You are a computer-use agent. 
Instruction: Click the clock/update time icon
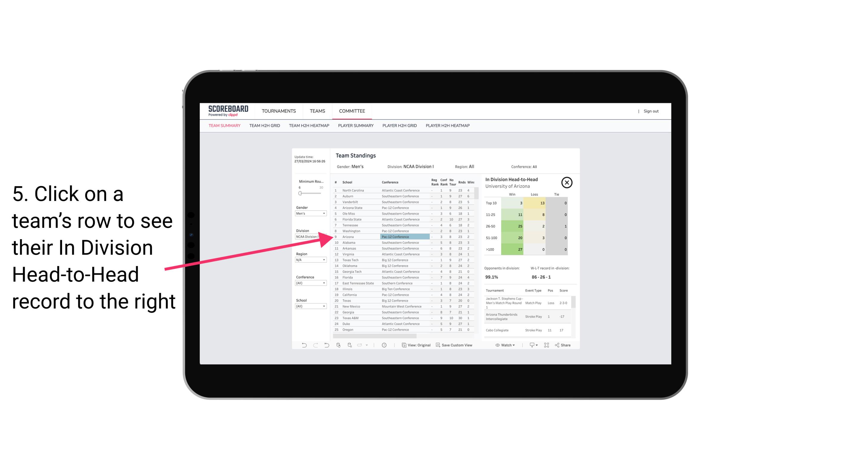tap(385, 345)
